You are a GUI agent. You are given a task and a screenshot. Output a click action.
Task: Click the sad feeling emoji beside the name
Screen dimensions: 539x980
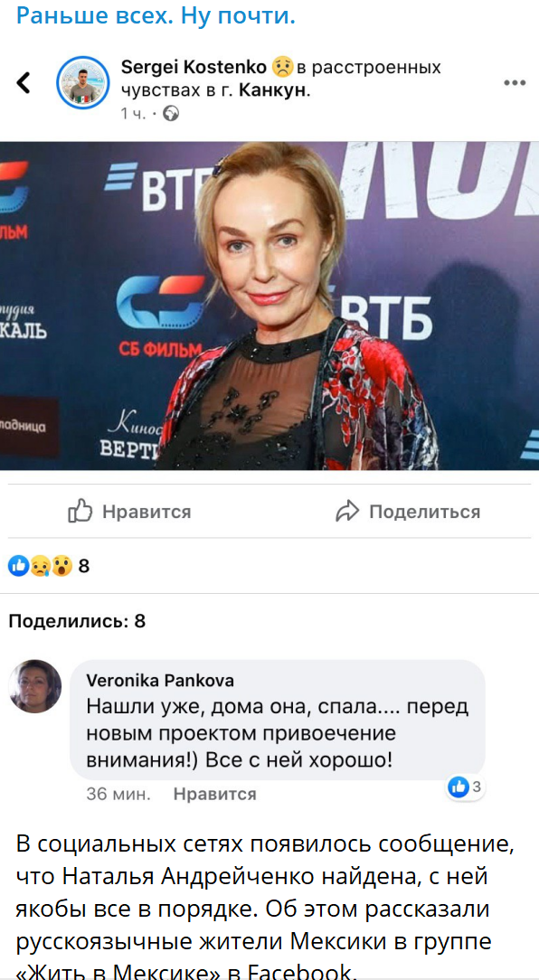point(283,66)
